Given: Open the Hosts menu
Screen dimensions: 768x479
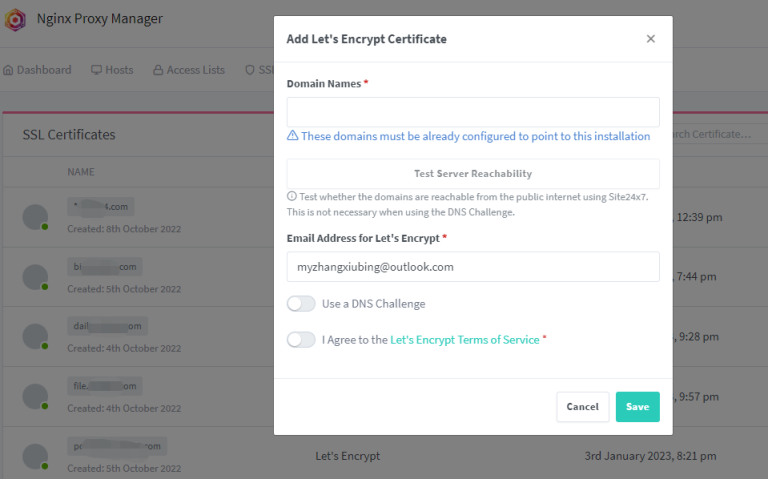Looking at the screenshot, I should coord(112,70).
